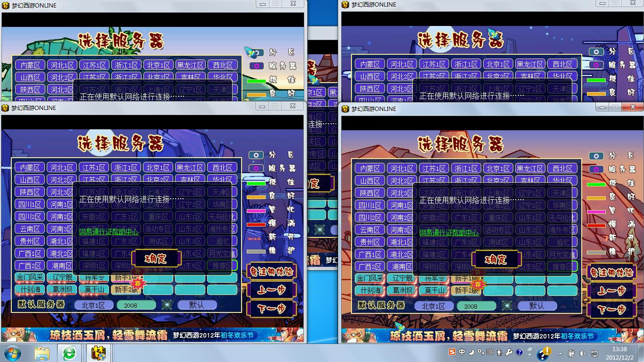The image size is (644, 362).
Task: Click the sparkle icon beside 2008 in bottom-left window
Action: point(167,305)
